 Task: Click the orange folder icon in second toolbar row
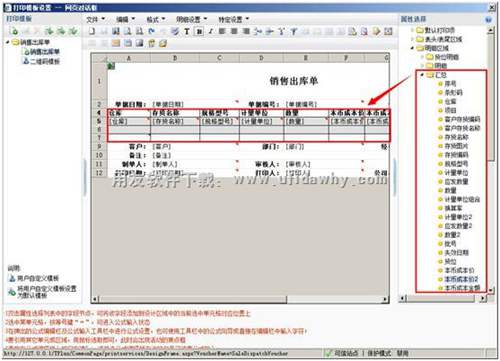pyautogui.click(x=116, y=43)
